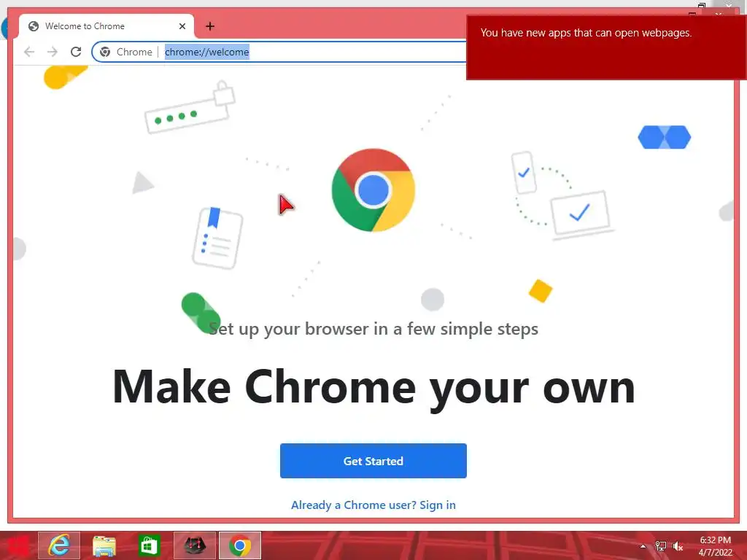The width and height of the screenshot is (747, 560).
Task: Click the Back navigation arrow
Action: tap(29, 52)
